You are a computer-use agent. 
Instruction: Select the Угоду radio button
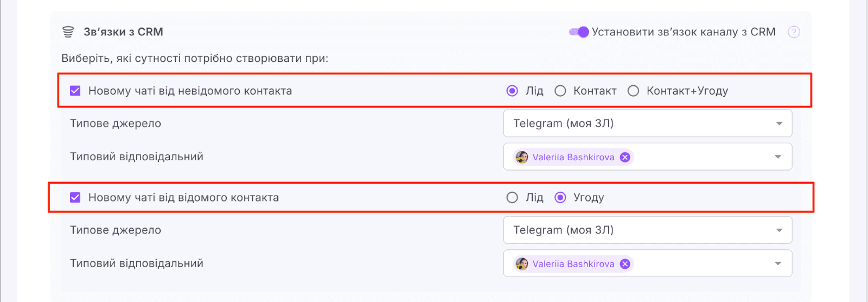click(x=560, y=198)
